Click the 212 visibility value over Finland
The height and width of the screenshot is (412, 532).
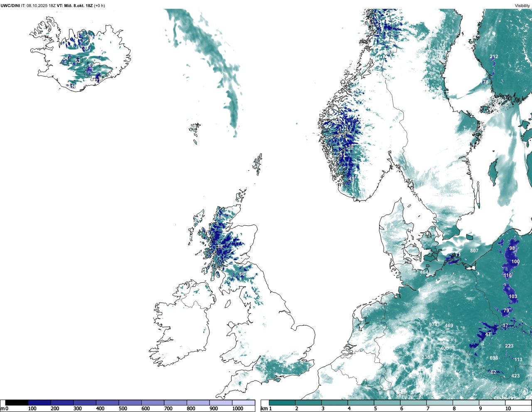pos(494,57)
